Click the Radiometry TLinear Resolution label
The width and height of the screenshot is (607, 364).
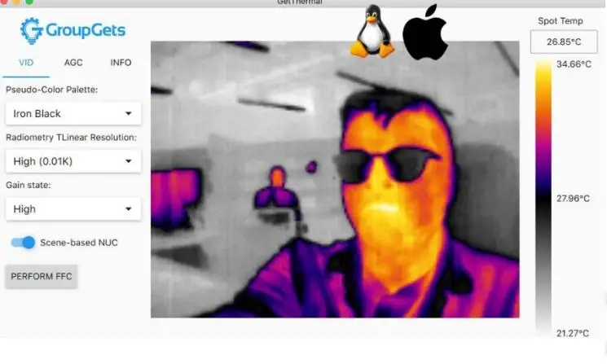(x=71, y=138)
